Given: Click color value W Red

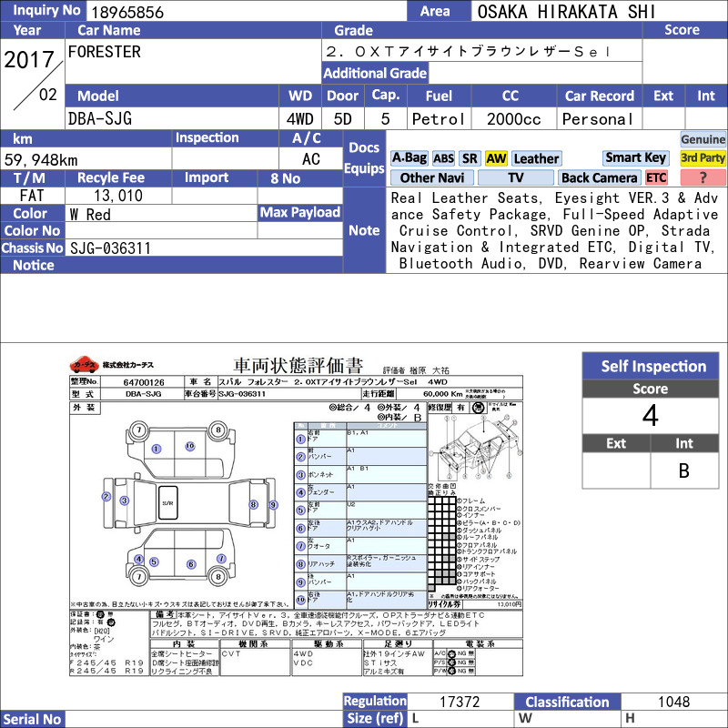Looking at the screenshot, I should [x=90, y=214].
